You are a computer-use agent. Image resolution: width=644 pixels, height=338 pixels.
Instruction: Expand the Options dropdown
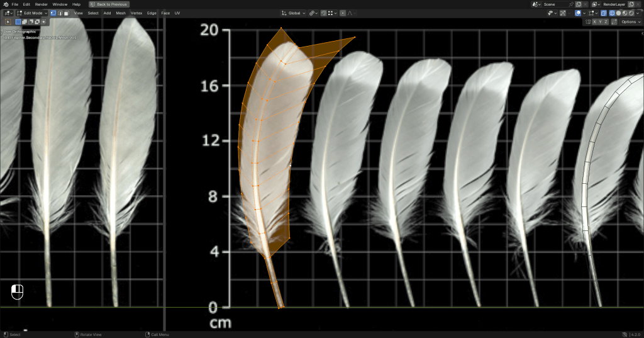pos(630,21)
